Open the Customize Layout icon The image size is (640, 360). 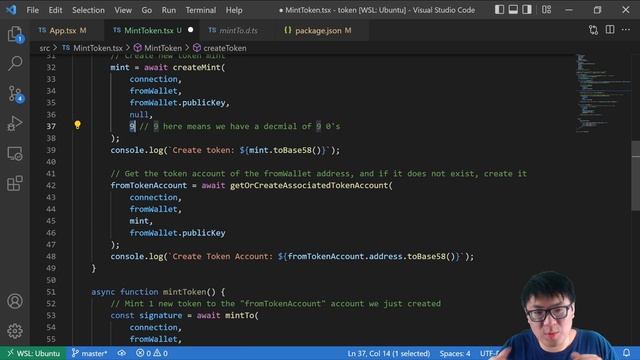(546, 9)
